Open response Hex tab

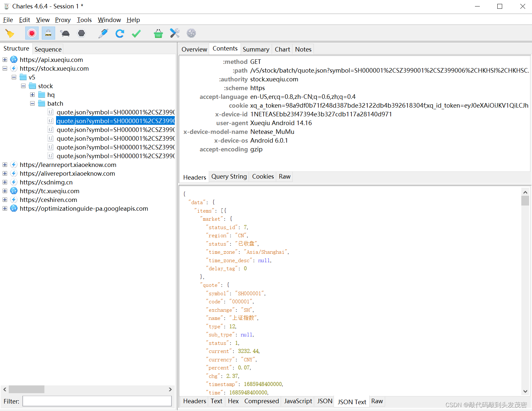[233, 401]
